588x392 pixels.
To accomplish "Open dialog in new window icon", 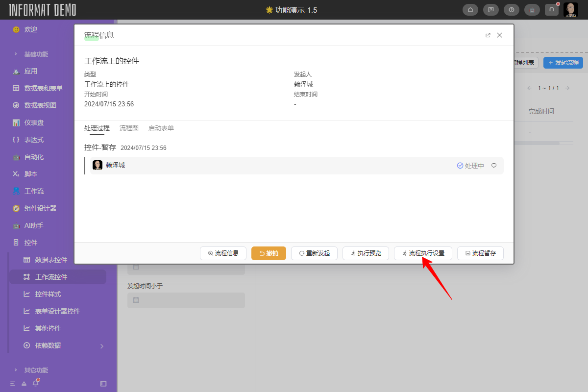I will (488, 35).
